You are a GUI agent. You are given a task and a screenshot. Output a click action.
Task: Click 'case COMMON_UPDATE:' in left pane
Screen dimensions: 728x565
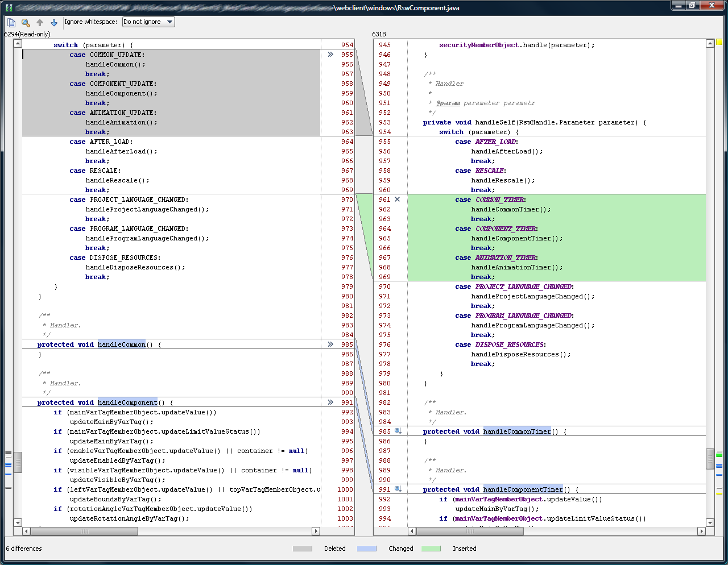coord(107,55)
